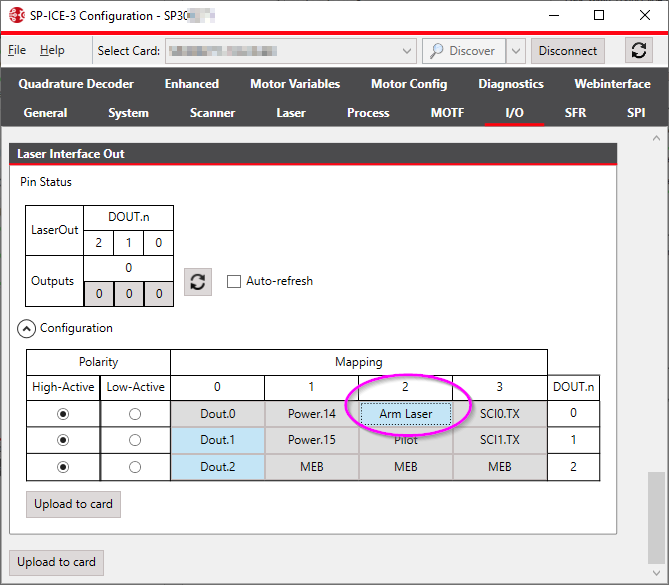Click Upload to card inside Configuration panel
The width and height of the screenshot is (669, 585).
pyautogui.click(x=73, y=504)
